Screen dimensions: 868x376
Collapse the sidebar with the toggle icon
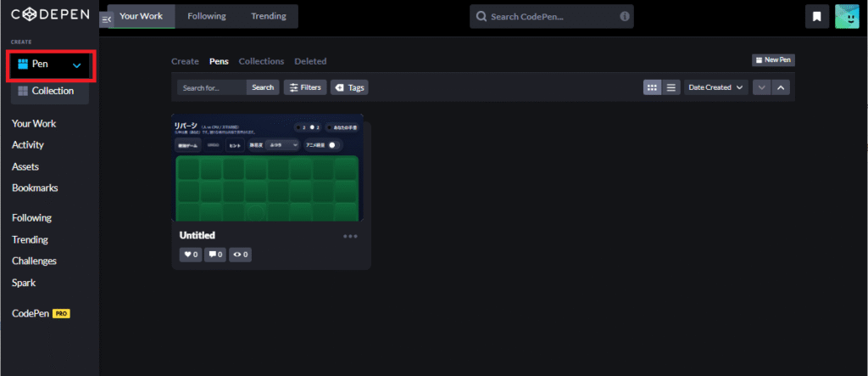pyautogui.click(x=106, y=18)
